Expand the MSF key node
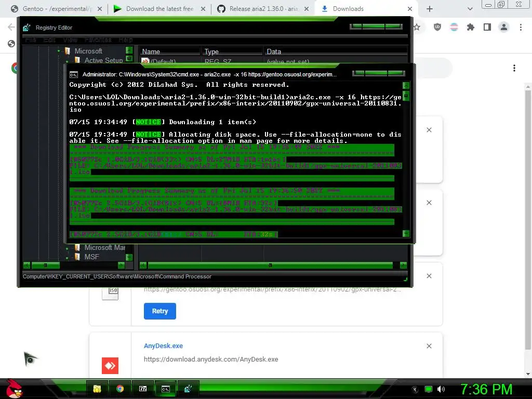 (x=67, y=258)
